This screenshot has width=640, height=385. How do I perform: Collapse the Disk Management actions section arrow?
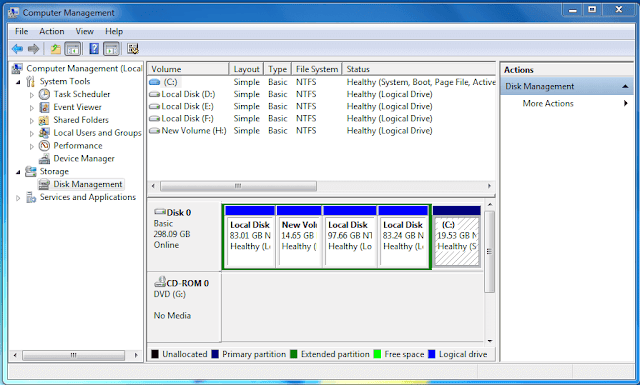tap(625, 87)
